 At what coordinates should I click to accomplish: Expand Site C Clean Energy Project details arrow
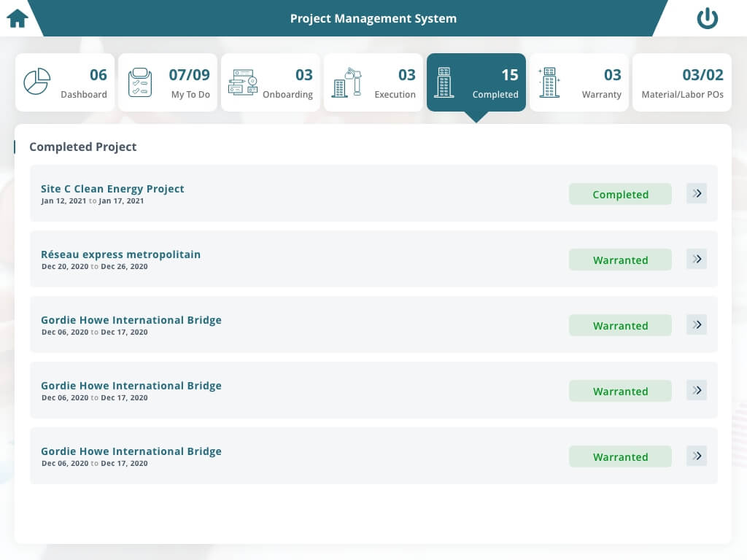[697, 193]
